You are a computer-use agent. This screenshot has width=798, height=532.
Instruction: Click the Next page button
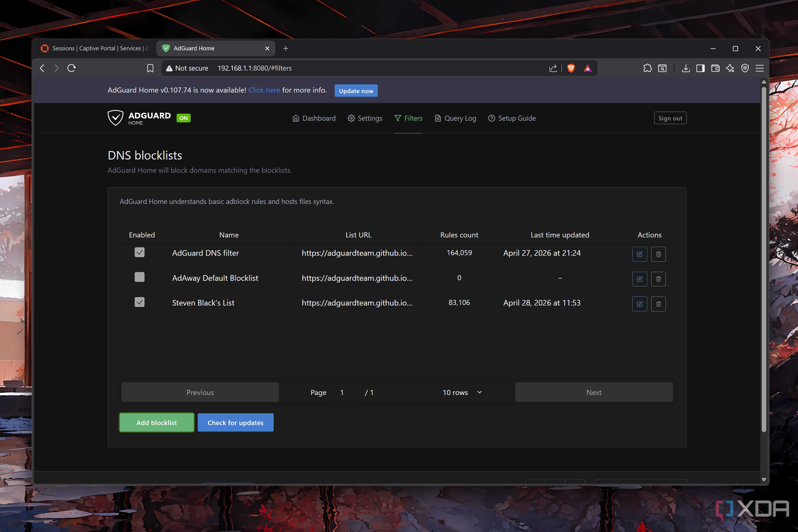[594, 392]
